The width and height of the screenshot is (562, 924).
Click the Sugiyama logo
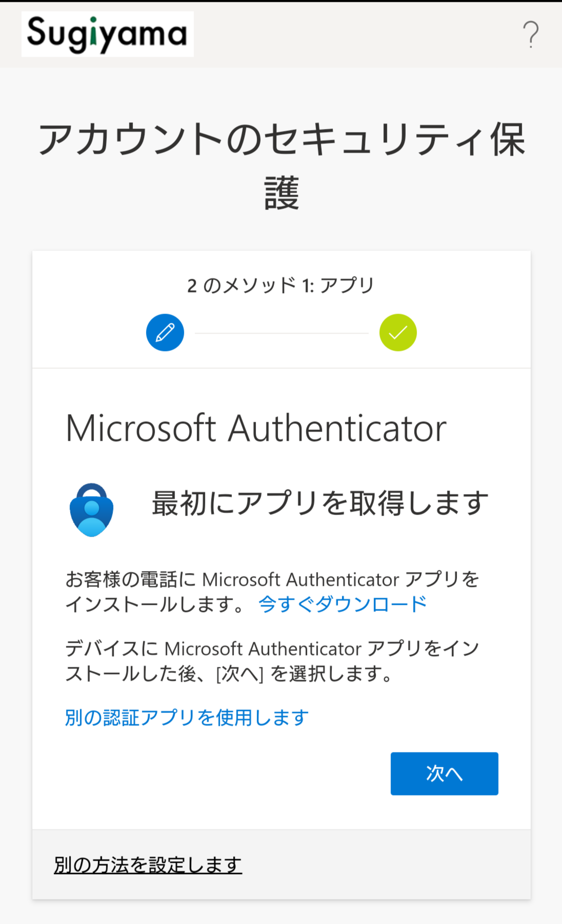click(107, 34)
